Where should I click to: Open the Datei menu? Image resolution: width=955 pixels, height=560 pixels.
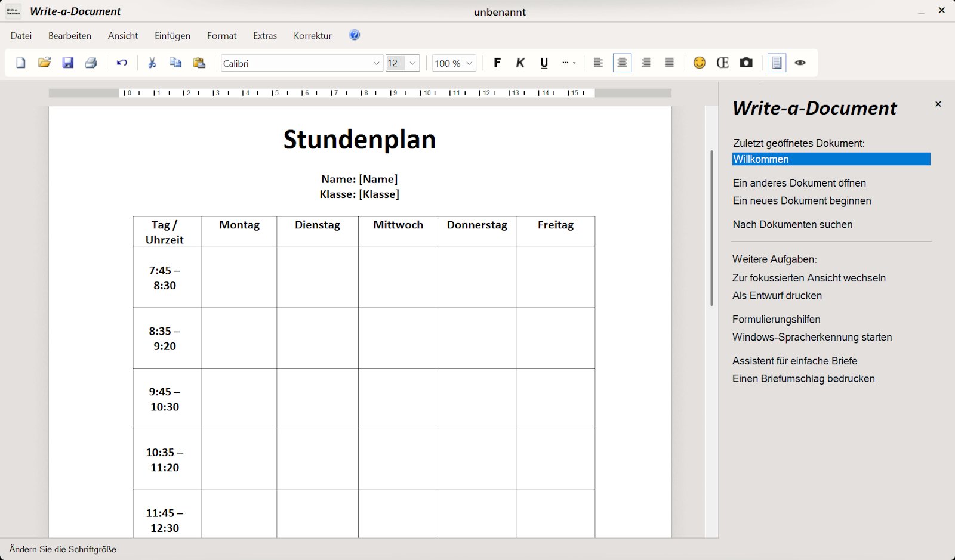[x=21, y=36]
